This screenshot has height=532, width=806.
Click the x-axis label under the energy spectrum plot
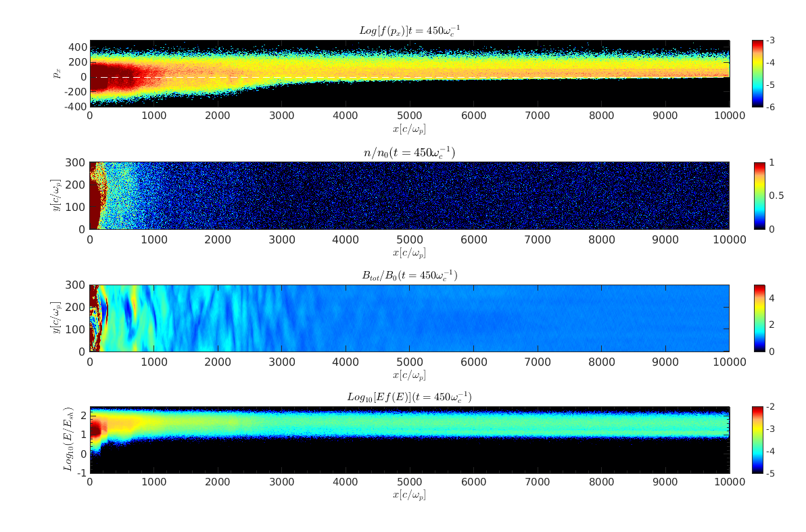(x=409, y=494)
